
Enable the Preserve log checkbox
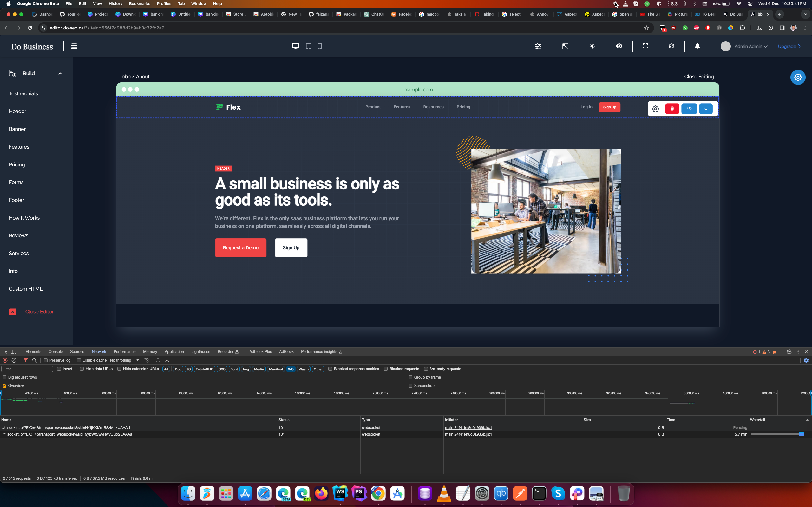pos(46,360)
